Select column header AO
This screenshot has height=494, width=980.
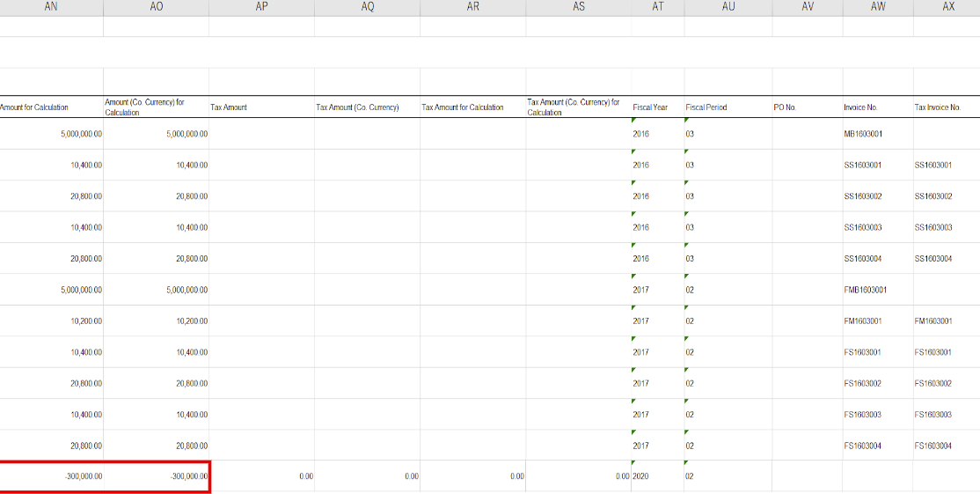point(157,8)
